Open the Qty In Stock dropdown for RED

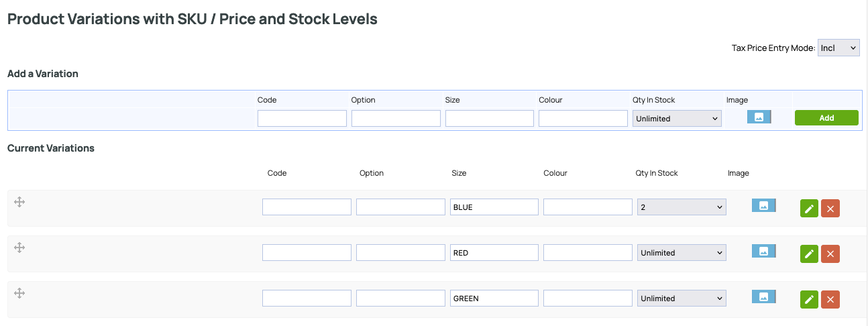[x=682, y=253]
